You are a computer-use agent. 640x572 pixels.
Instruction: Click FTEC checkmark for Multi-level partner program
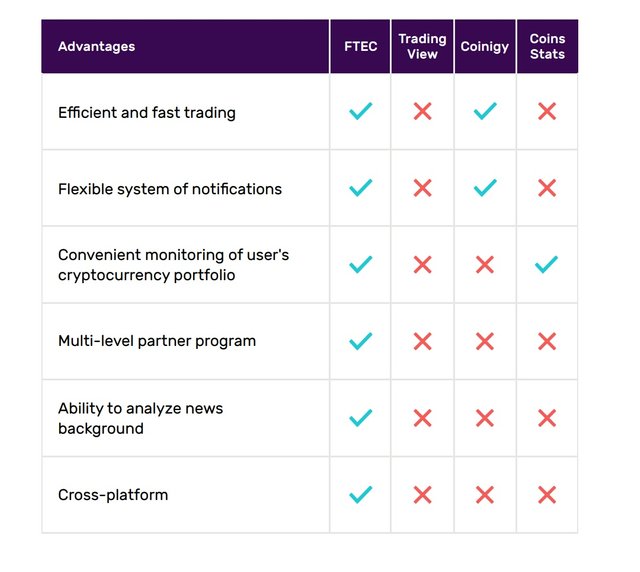(x=360, y=341)
